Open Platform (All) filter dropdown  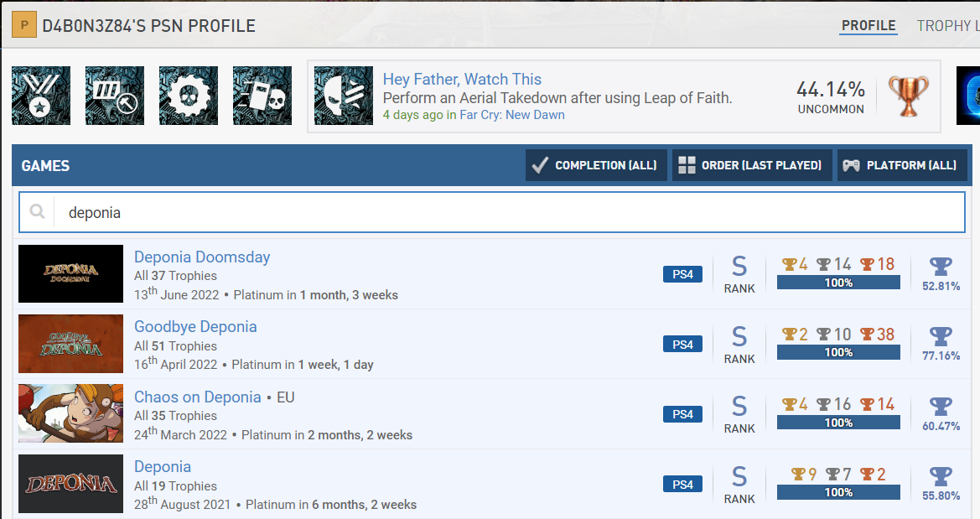[903, 165]
